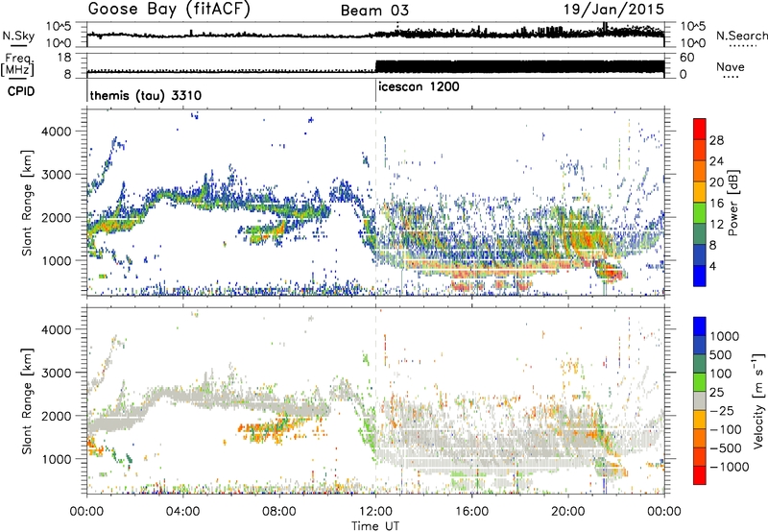
Task: Click the Goose Bay (fitACF) title
Action: pyautogui.click(x=169, y=9)
